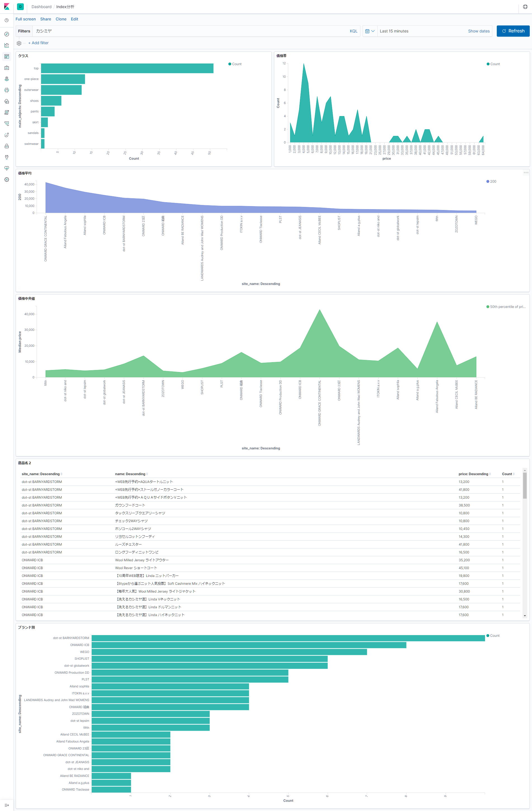Select the Visualize Library chart icon

(x=6, y=45)
